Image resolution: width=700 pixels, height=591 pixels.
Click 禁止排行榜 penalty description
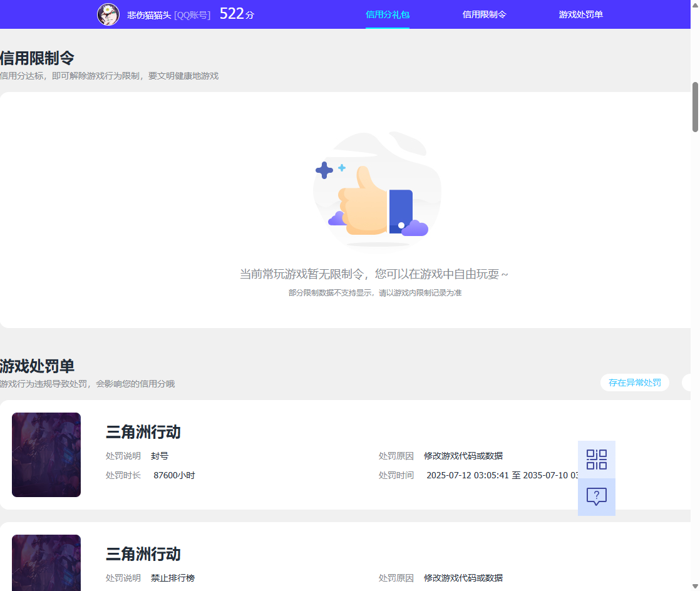172,578
